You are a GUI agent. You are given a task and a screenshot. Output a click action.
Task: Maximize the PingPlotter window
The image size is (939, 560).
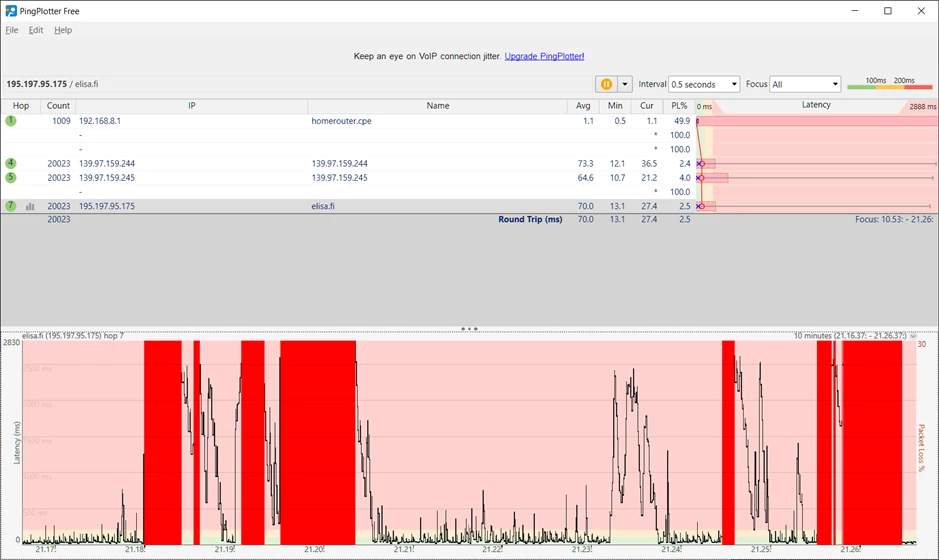coord(888,11)
